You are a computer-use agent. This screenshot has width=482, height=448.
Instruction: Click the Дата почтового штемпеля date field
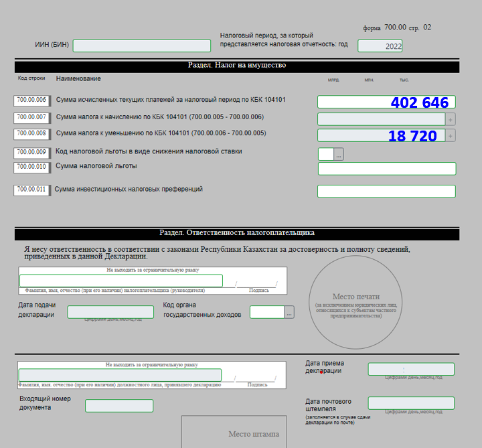coord(410,403)
